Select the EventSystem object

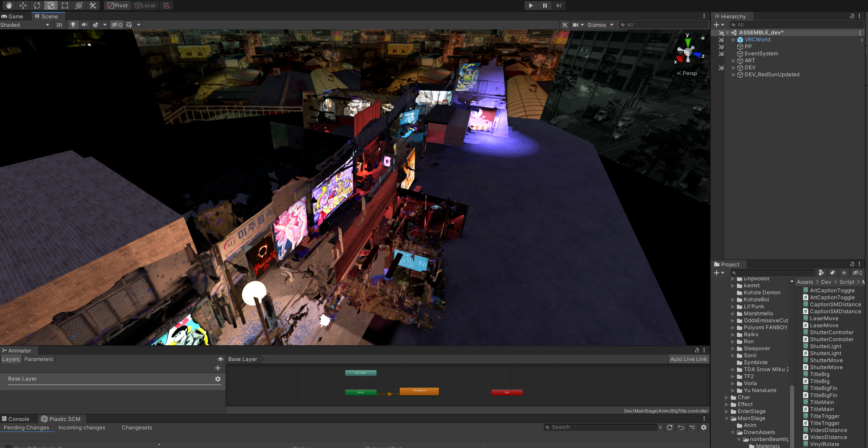tap(761, 54)
